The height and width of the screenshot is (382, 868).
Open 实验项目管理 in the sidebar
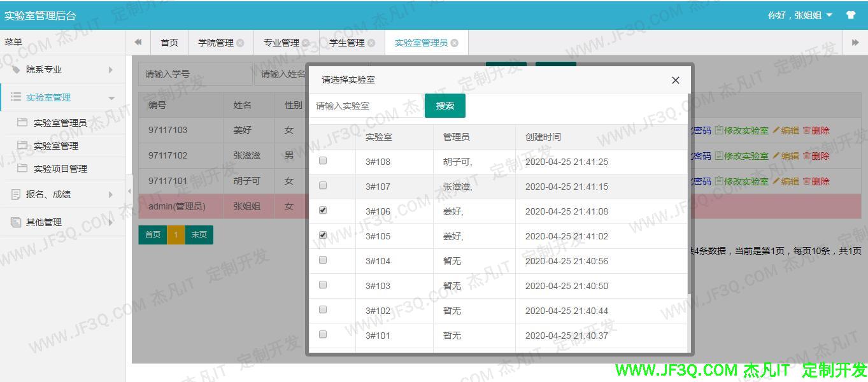pyautogui.click(x=60, y=169)
